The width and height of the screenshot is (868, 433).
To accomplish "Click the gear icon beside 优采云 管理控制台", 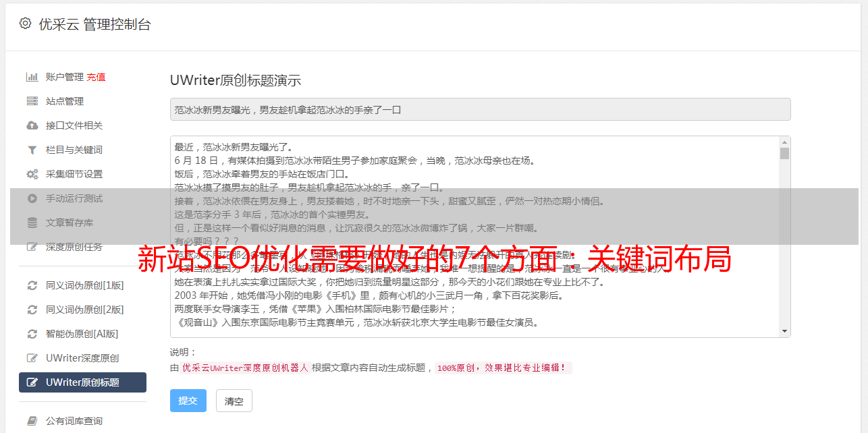I will point(26,24).
